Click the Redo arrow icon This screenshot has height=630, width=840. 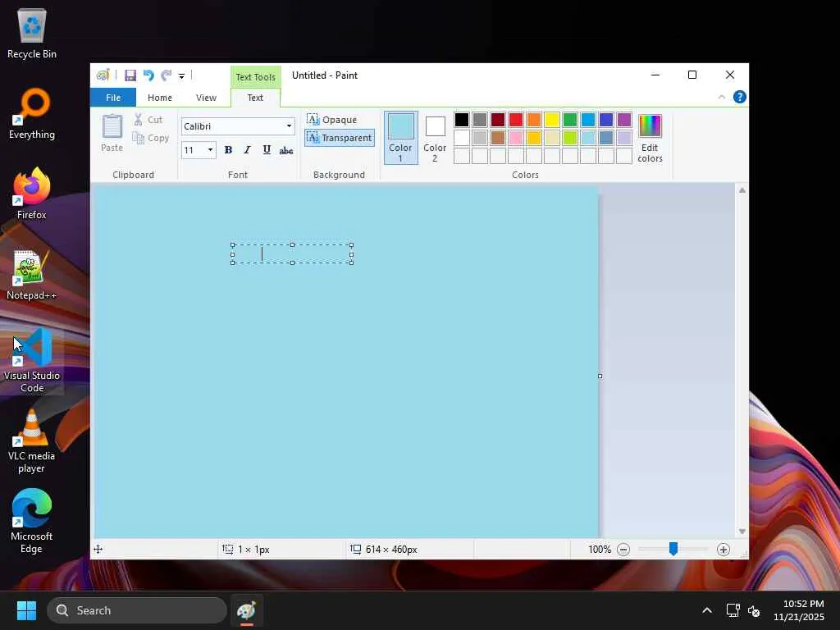pyautogui.click(x=167, y=75)
